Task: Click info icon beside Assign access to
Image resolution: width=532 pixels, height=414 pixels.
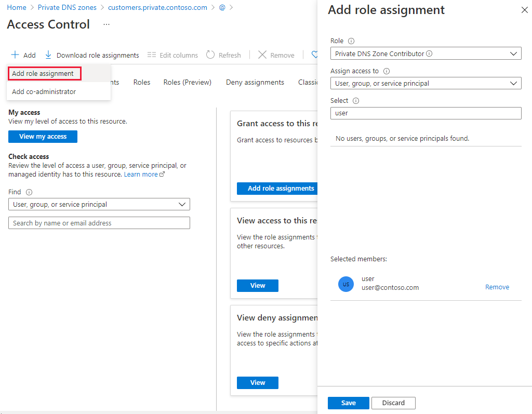Action: 387,71
